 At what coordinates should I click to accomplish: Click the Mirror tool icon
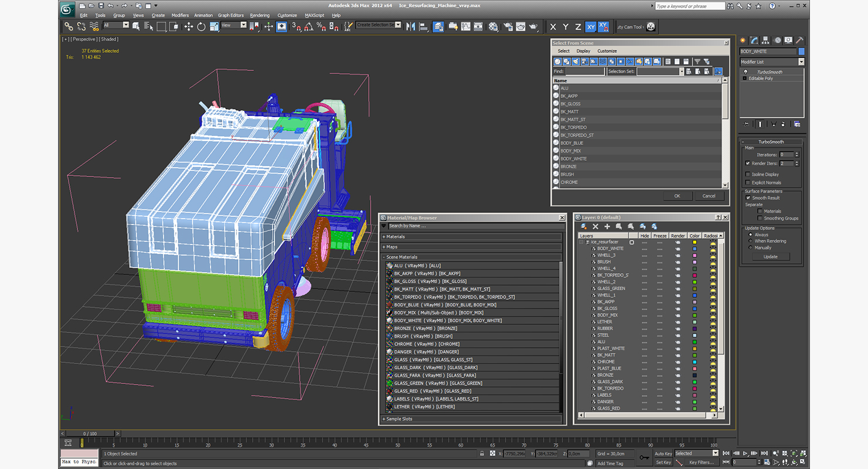(411, 26)
